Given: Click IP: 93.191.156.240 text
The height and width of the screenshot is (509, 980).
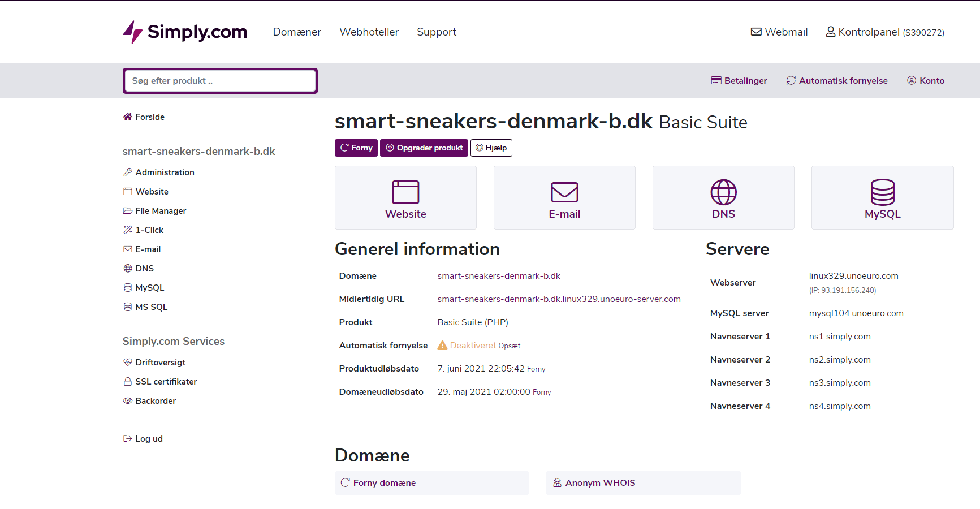Looking at the screenshot, I should [843, 291].
